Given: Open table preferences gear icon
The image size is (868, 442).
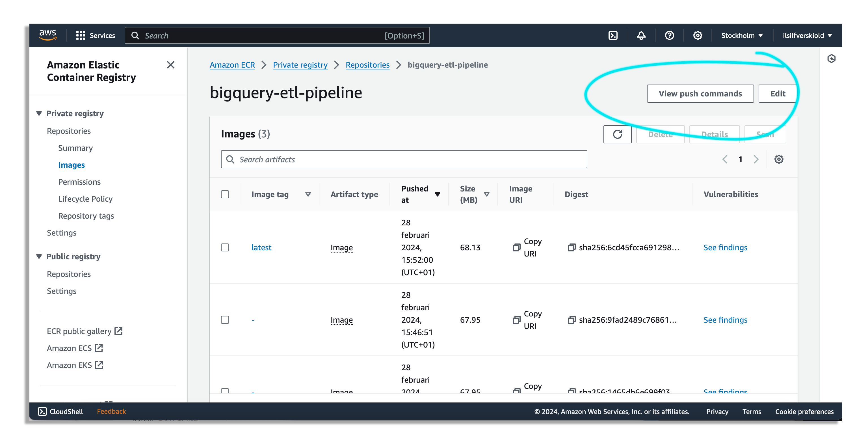Looking at the screenshot, I should [x=779, y=159].
